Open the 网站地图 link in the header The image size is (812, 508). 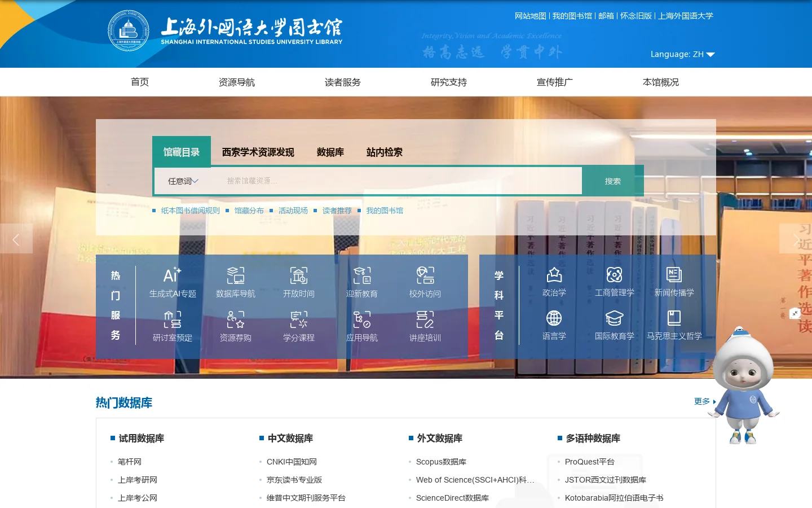(x=531, y=16)
